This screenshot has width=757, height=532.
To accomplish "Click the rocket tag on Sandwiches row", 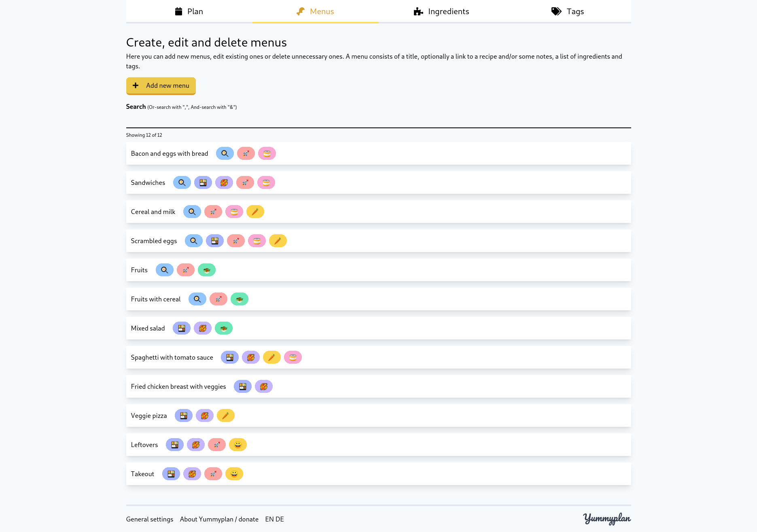I will [245, 182].
